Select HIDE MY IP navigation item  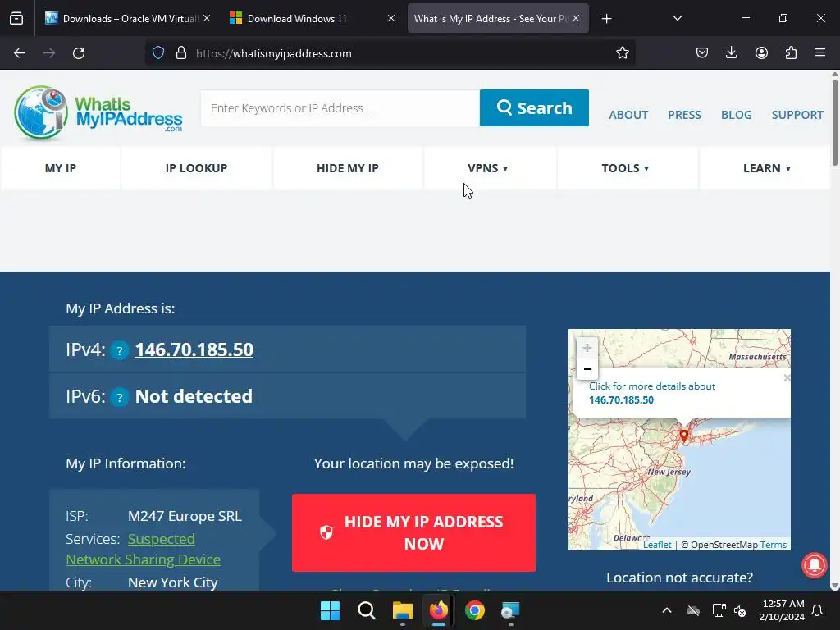tap(348, 168)
